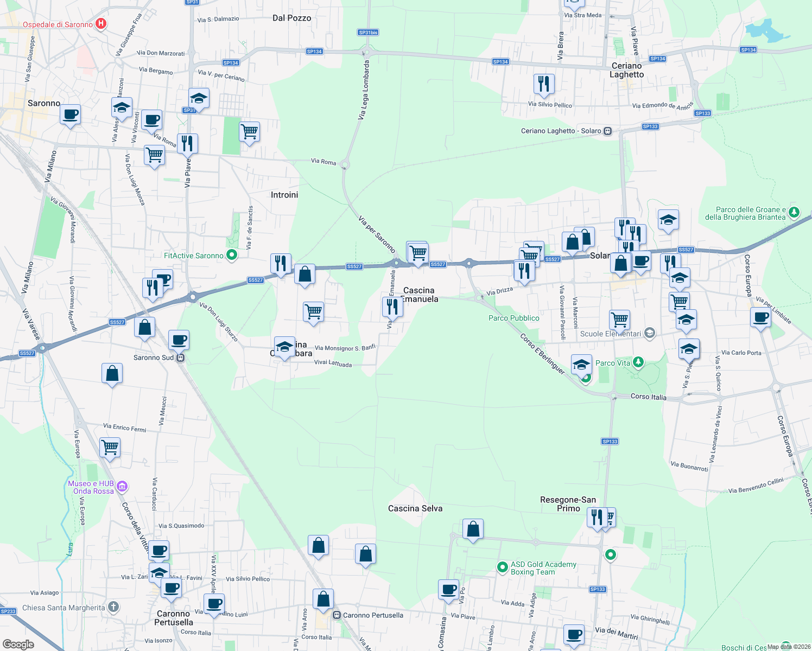Click the shopping bag marker near Saronno Sud
The width and height of the screenshot is (812, 651).
(144, 326)
